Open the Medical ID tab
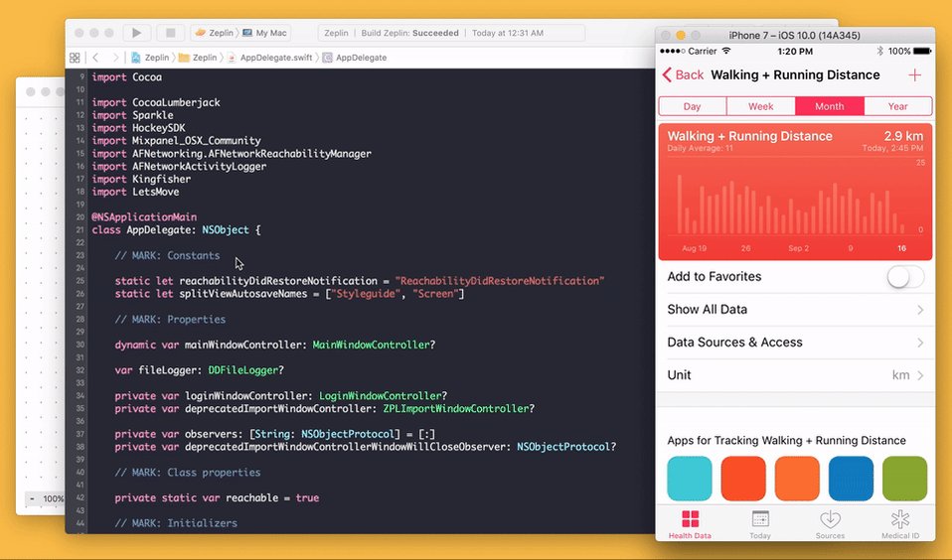Image resolution: width=952 pixels, height=560 pixels. (900, 524)
